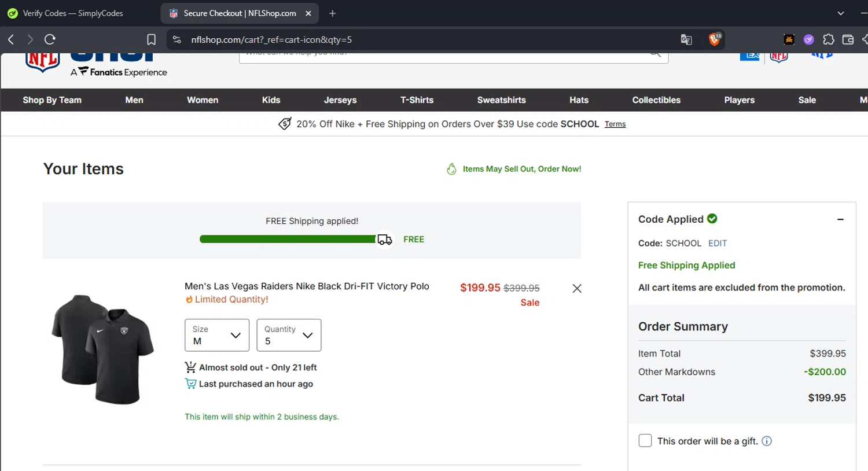Click the gift order info icon
Screen dimensions: 868x471
point(767,441)
